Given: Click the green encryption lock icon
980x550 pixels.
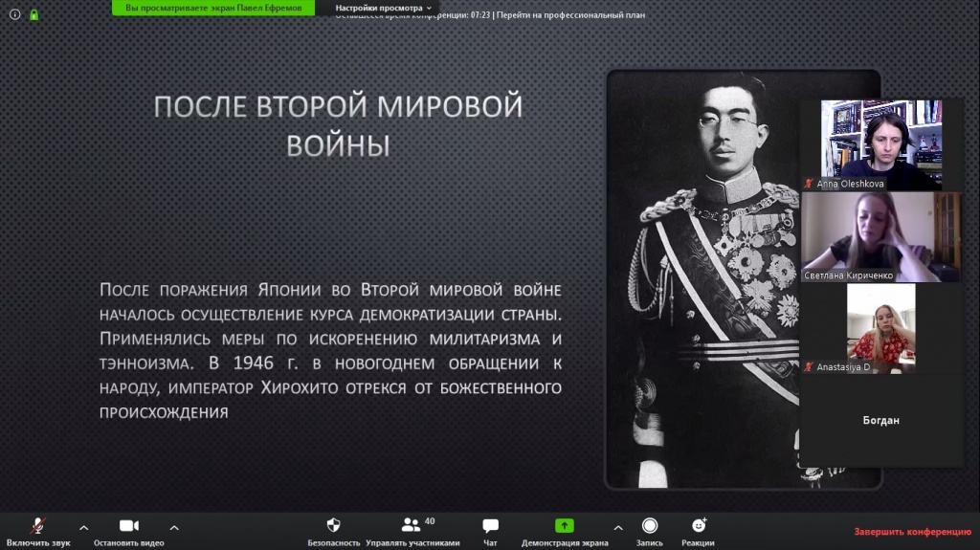Looking at the screenshot, I should (x=33, y=14).
